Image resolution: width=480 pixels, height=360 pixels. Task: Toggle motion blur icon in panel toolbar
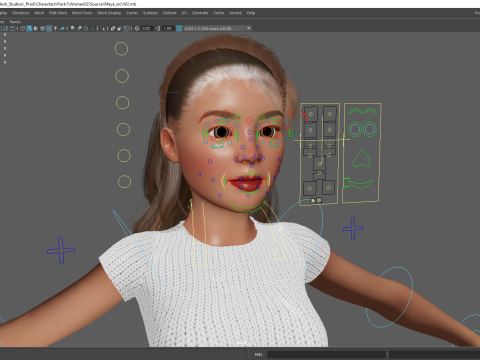(x=79, y=28)
